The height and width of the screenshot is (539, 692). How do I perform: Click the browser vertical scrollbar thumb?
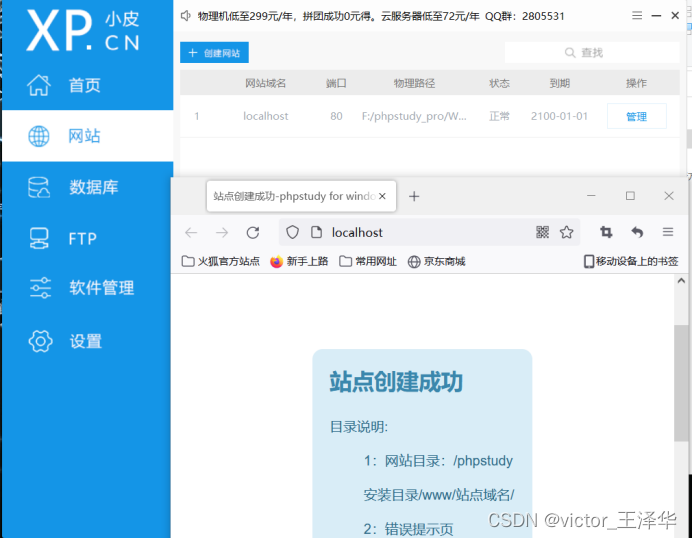click(x=681, y=383)
